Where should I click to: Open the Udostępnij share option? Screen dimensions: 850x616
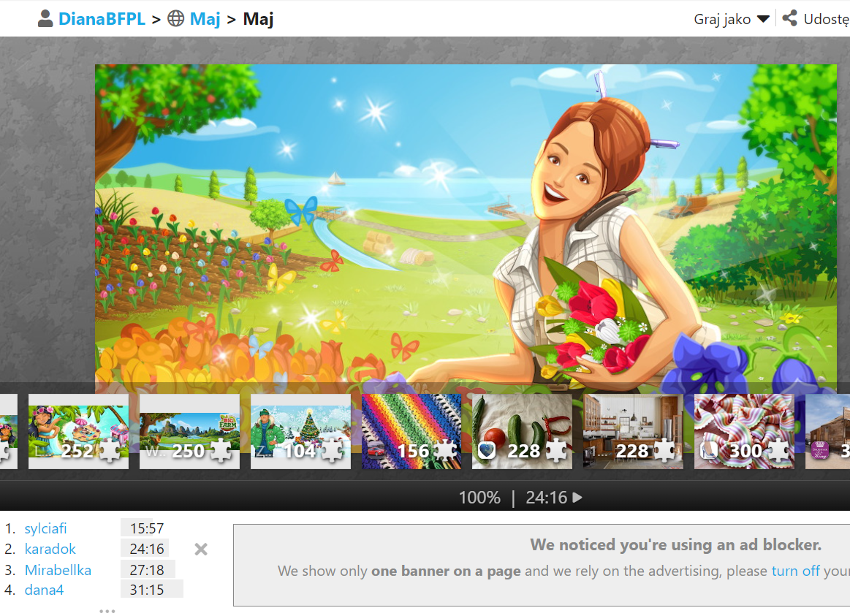(x=826, y=19)
